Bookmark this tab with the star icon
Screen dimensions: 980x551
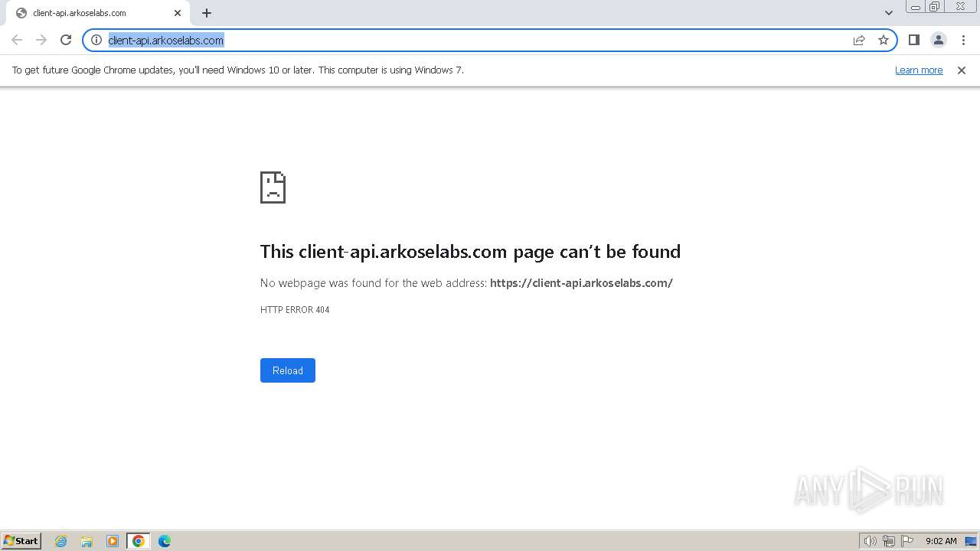[x=884, y=40]
